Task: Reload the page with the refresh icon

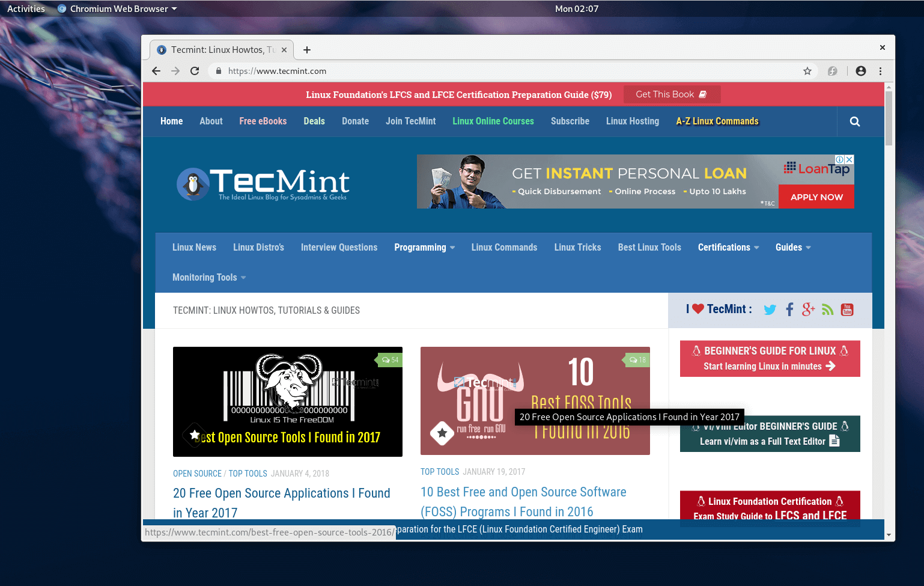Action: [195, 71]
